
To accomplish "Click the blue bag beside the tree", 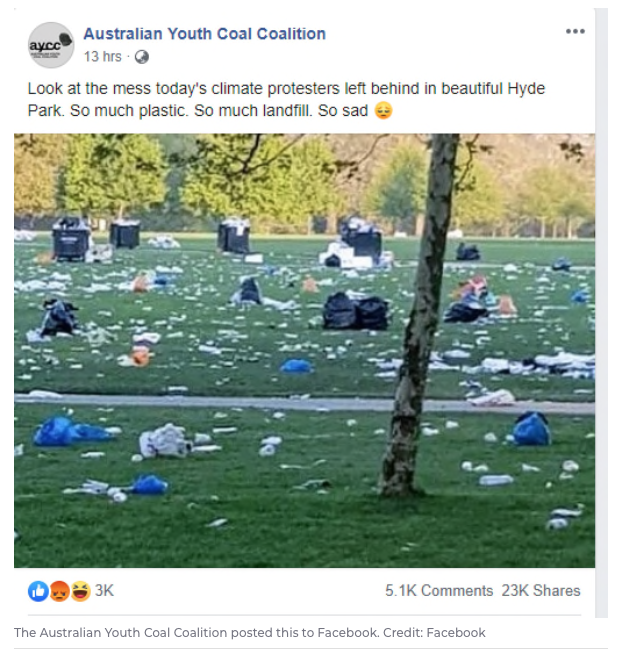I will point(532,429).
